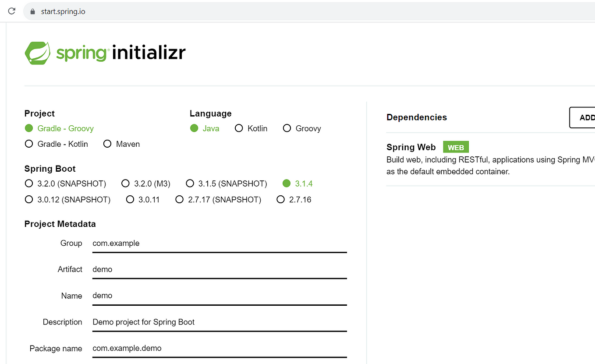This screenshot has height=364, width=595.
Task: Select Spring Boot 2.7.17 (SNAPSHOT)
Action: pyautogui.click(x=180, y=199)
